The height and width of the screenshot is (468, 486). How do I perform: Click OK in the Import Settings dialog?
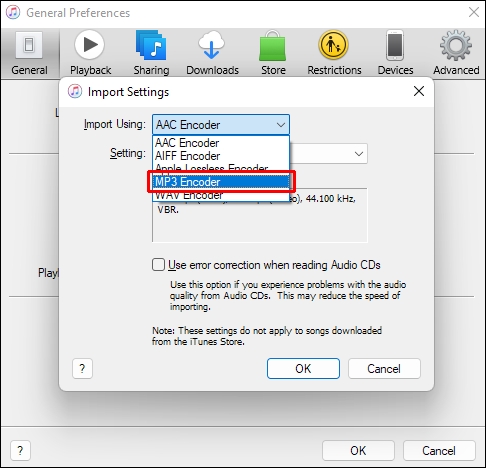[303, 369]
